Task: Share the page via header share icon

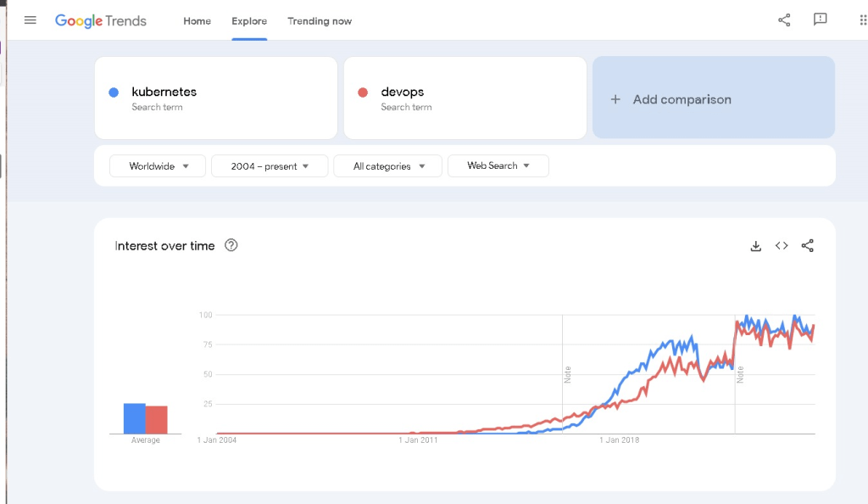Action: click(x=784, y=20)
